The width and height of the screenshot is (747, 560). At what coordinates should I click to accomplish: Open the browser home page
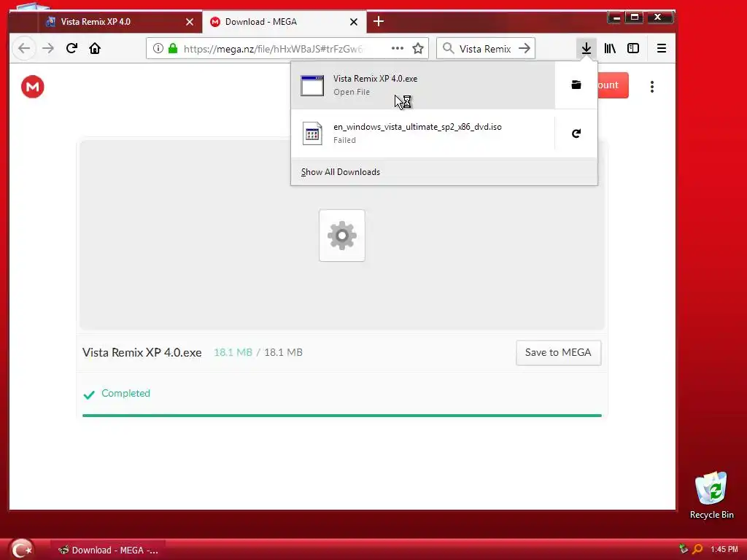click(95, 49)
